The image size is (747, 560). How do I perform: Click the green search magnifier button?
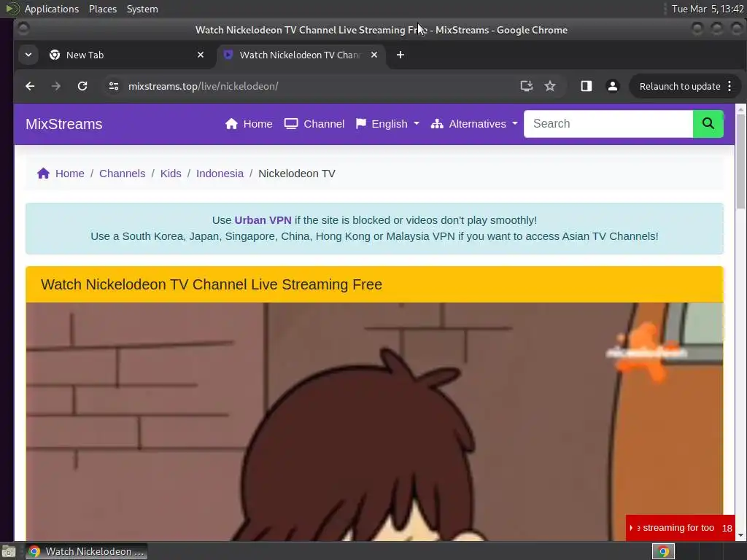pos(708,124)
